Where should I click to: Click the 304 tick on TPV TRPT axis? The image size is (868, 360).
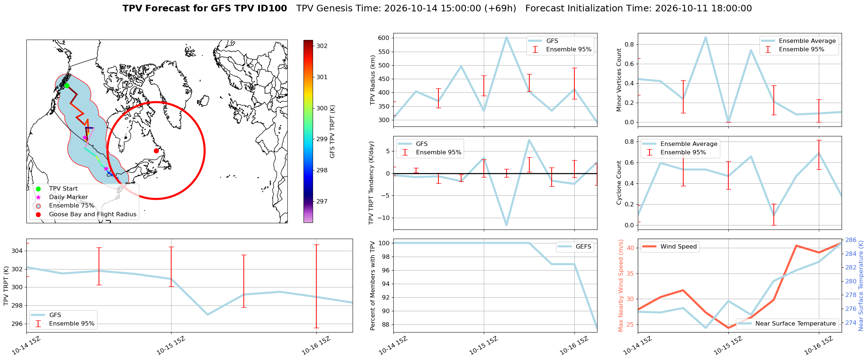(17, 251)
